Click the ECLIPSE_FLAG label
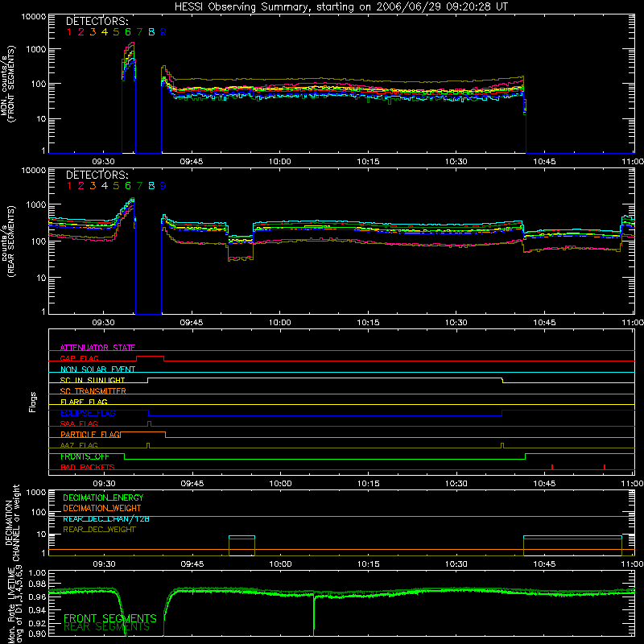This screenshot has width=644, height=644. pos(88,413)
